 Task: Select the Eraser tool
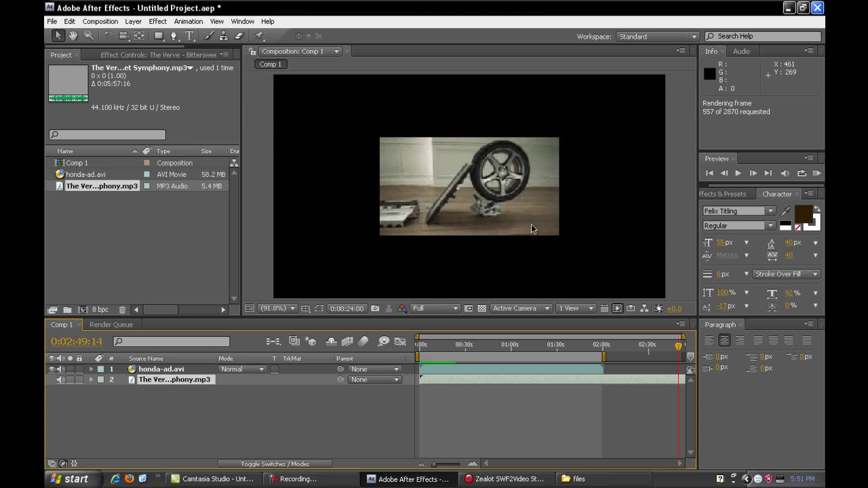point(239,36)
